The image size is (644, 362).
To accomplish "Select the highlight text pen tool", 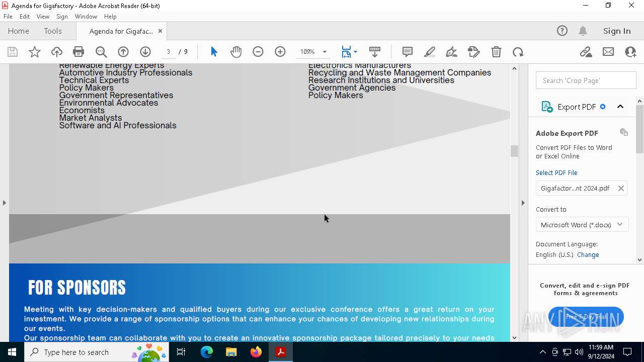I will point(430,52).
